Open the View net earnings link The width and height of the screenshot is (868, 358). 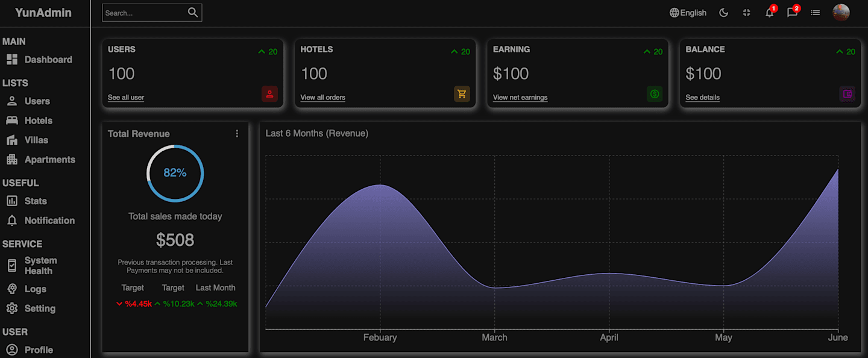[x=520, y=98]
